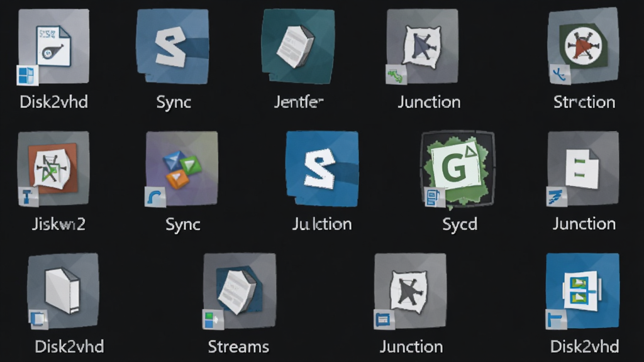Viewport: 644px width, 362px height.
Task: Click the 'Strction' label text
Action: [584, 102]
